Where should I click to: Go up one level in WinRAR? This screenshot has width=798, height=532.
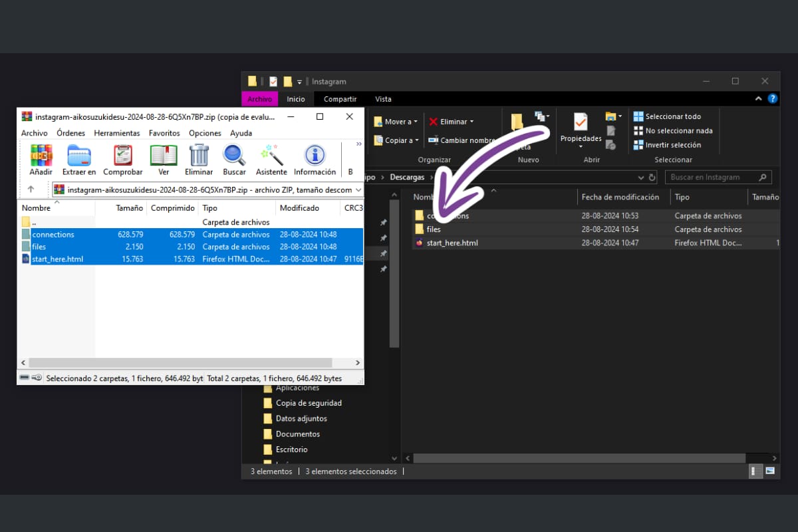(x=31, y=190)
